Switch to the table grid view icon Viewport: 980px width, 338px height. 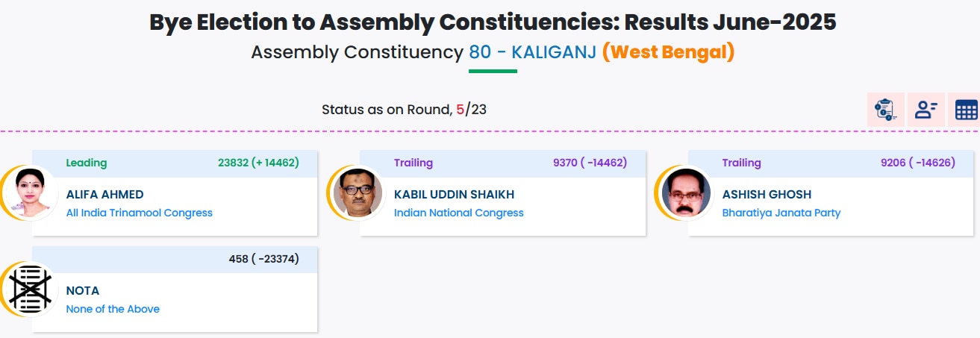[x=966, y=110]
